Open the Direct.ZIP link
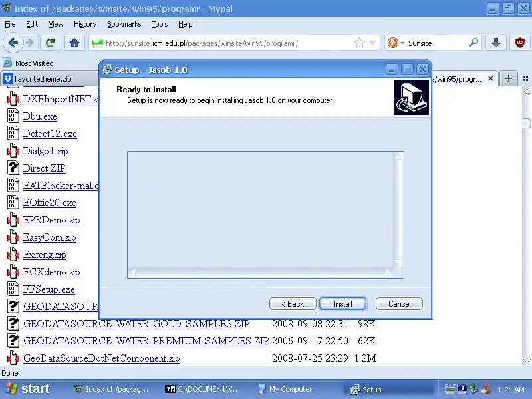The height and width of the screenshot is (399, 532). [x=44, y=168]
